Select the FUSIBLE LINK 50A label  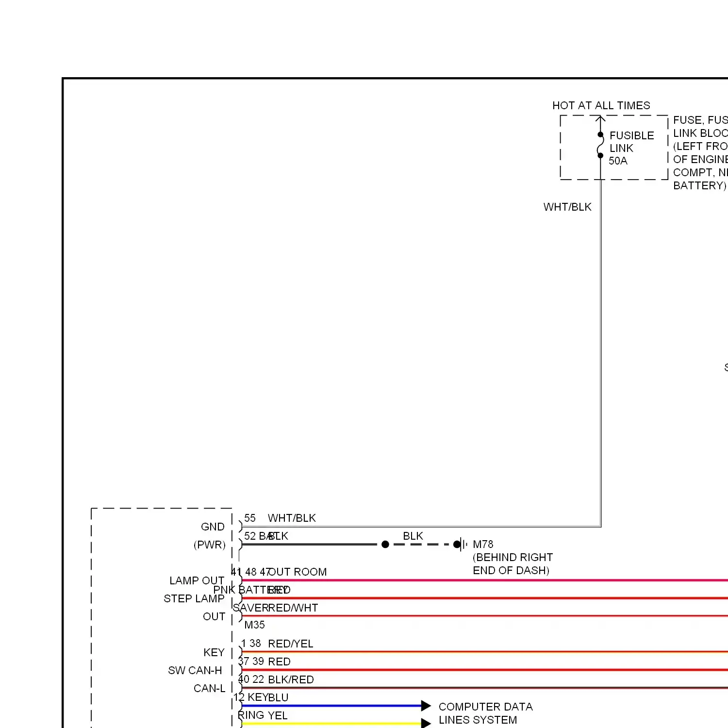pos(631,148)
